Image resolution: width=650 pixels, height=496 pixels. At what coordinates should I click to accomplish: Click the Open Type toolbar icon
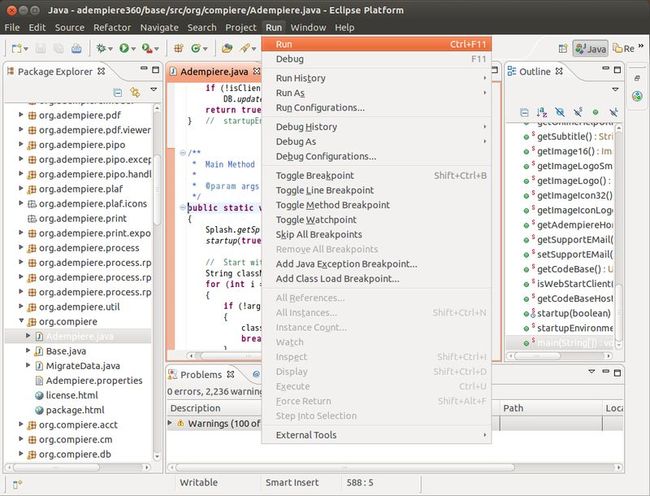(227, 48)
